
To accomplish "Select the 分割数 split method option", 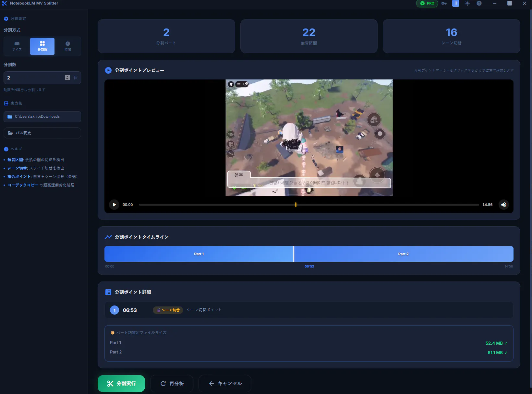I will tap(42, 46).
